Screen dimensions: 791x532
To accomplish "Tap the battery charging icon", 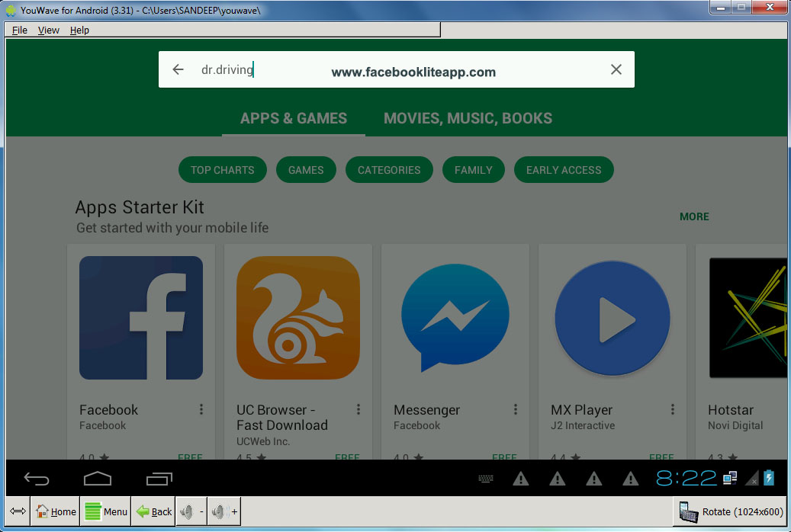I will coord(769,478).
